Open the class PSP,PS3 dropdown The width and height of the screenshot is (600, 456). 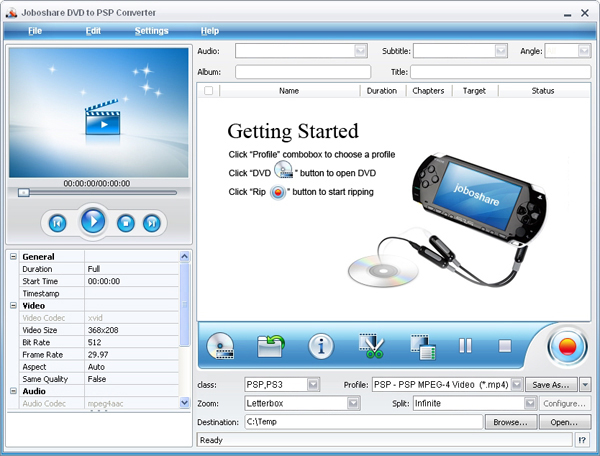click(313, 384)
